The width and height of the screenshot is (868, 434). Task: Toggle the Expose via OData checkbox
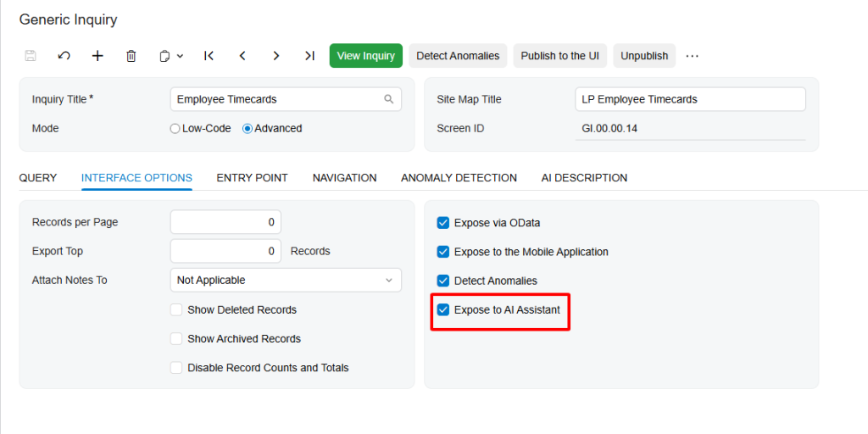[442, 223]
